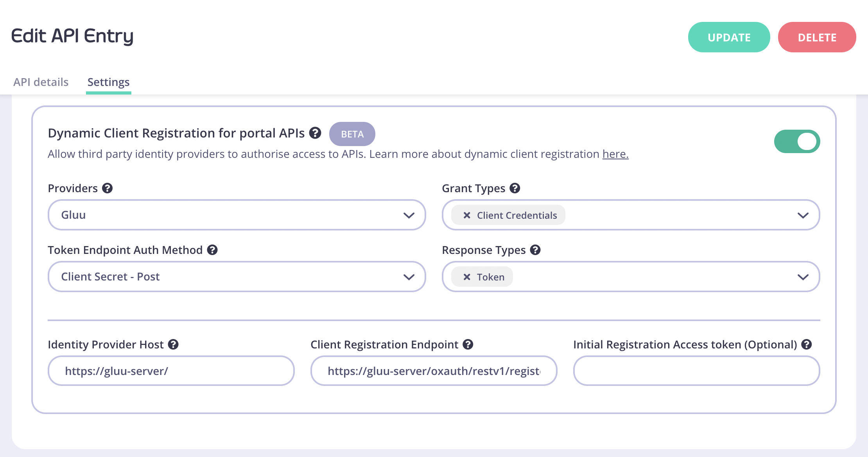Disable the Dynamic Client Registration toggle
Screen dimensions: 868x457
click(x=797, y=141)
